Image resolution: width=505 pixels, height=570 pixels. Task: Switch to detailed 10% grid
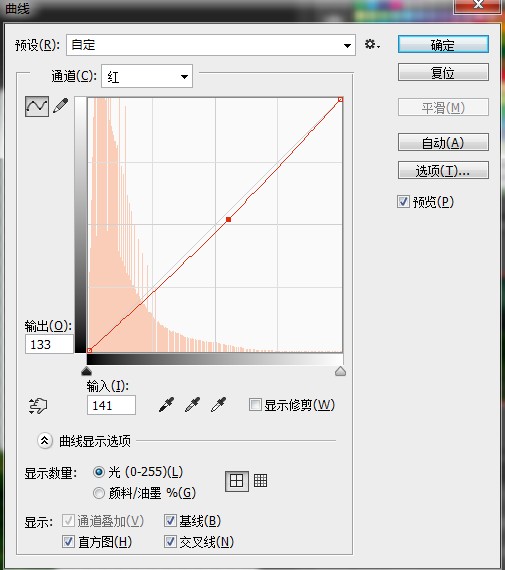click(x=260, y=480)
